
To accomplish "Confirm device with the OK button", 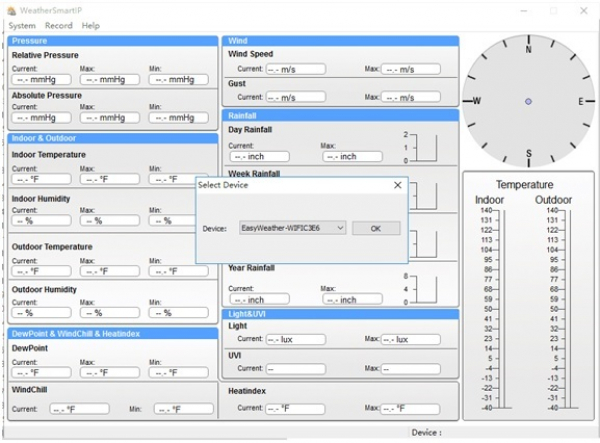I will click(376, 228).
